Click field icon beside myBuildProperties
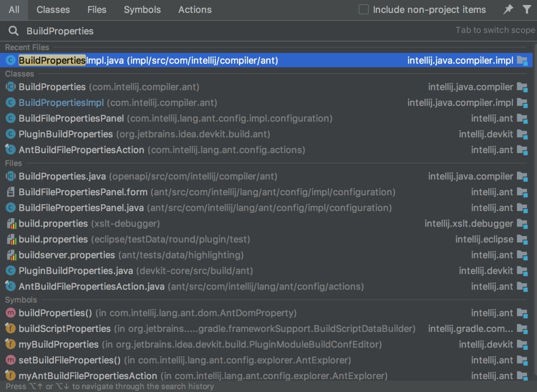537x392 pixels. 10,344
